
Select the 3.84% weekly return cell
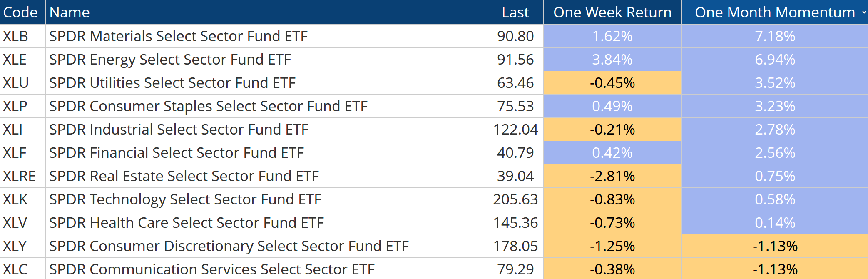click(612, 60)
